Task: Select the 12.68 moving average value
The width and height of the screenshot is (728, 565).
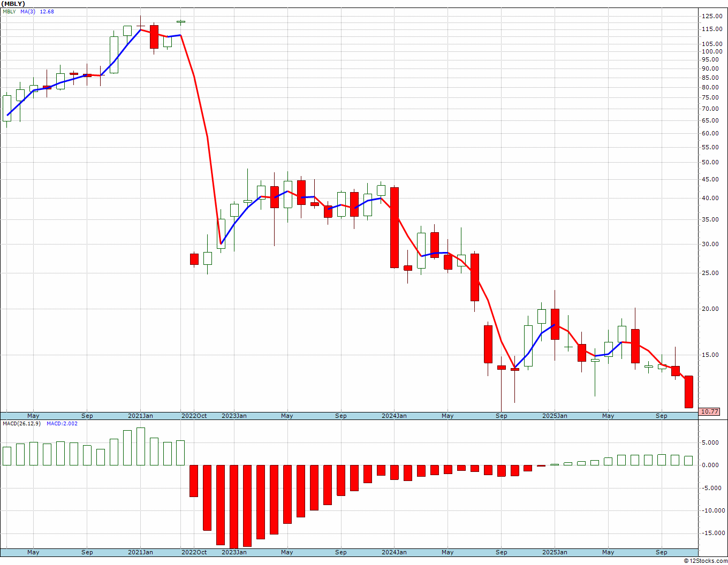Action: click(x=47, y=11)
